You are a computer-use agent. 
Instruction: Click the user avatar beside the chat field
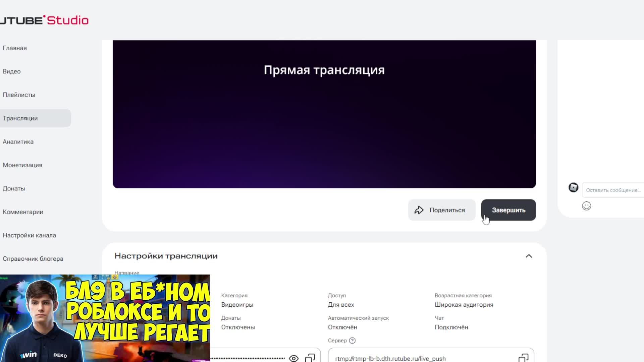(x=573, y=188)
